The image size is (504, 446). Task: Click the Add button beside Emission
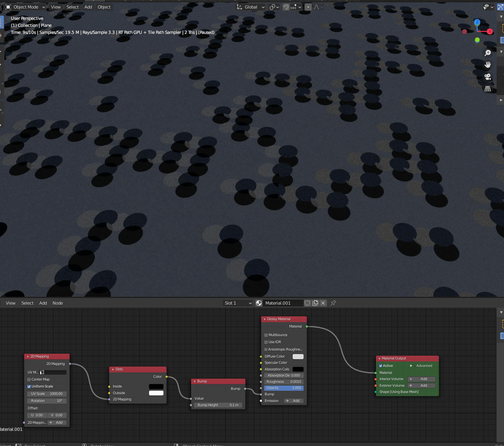(293, 401)
